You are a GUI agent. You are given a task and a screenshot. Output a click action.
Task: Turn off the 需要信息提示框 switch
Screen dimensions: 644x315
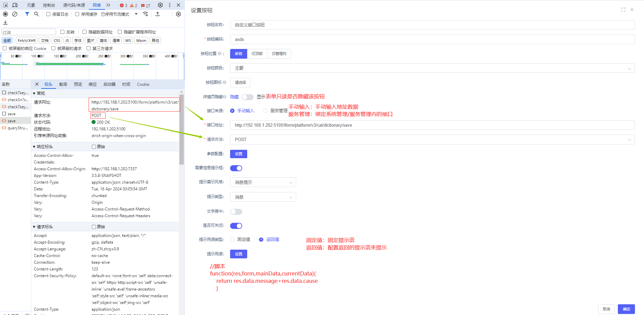click(x=236, y=168)
